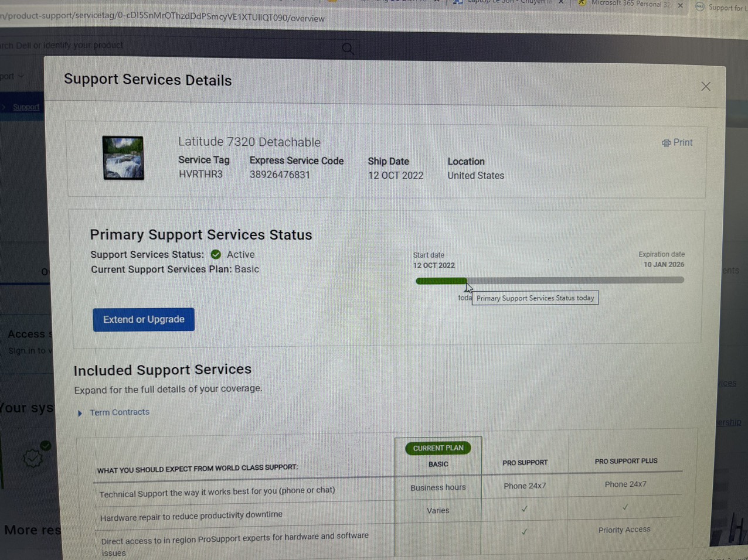Viewport: 748px width, 560px height.
Task: Open the Term Contracts link
Action: click(120, 412)
